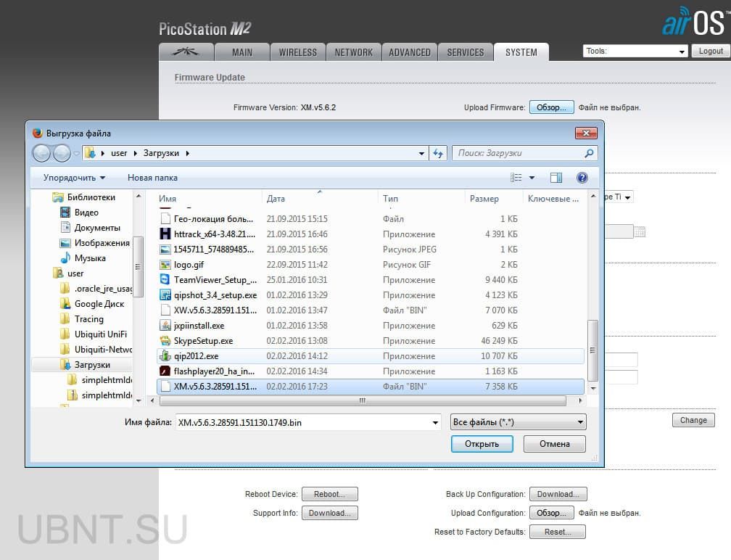Select httrack_x64-3.48.21 file icon

pyautogui.click(x=165, y=234)
